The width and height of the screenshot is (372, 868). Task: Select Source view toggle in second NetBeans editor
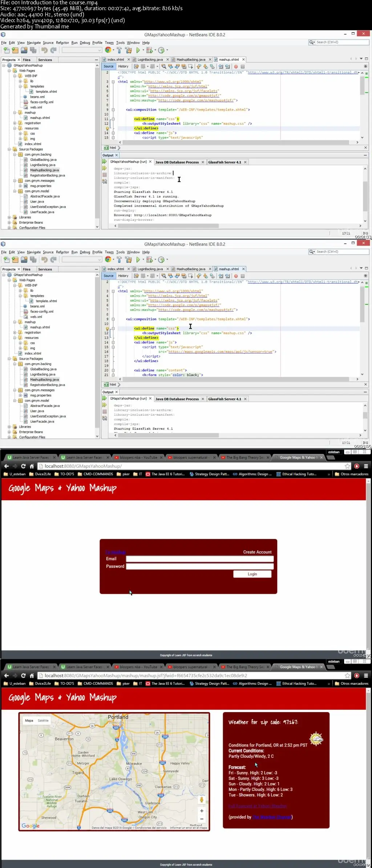pos(109,276)
